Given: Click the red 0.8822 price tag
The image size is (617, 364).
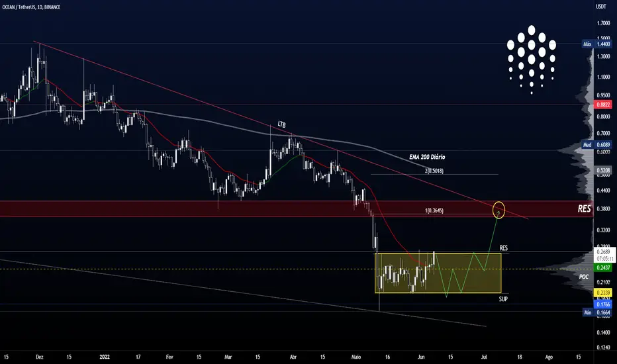Looking at the screenshot, I should pos(603,105).
